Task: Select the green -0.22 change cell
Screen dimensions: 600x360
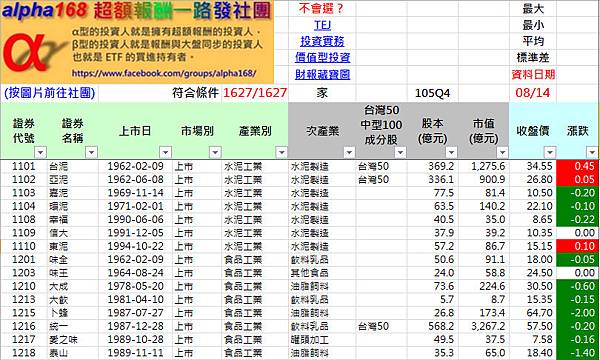Action: coord(578,220)
